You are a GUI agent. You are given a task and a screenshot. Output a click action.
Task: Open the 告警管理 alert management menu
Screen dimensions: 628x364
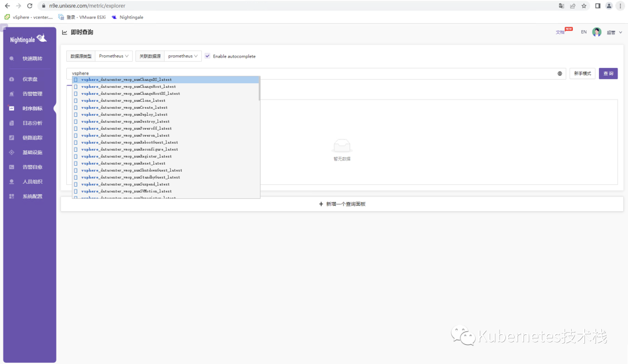[x=29, y=94]
